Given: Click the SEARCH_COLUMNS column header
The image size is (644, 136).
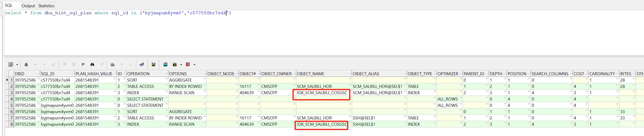Looking at the screenshot, I should point(552,74).
